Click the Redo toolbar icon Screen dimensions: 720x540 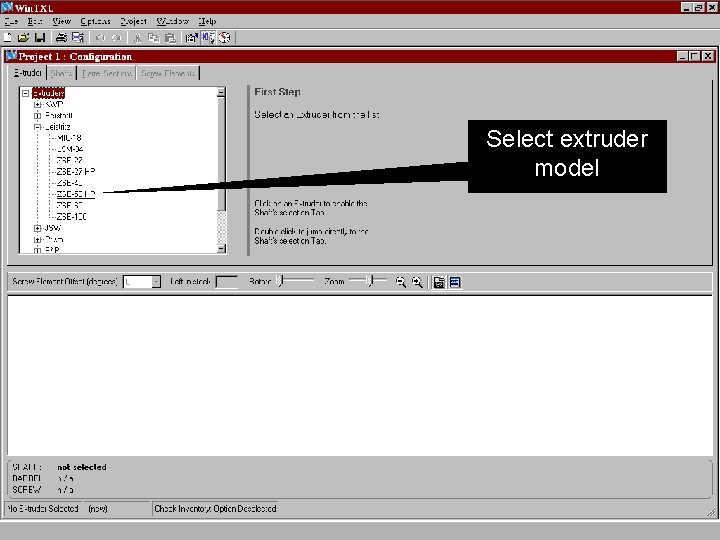click(x=117, y=38)
